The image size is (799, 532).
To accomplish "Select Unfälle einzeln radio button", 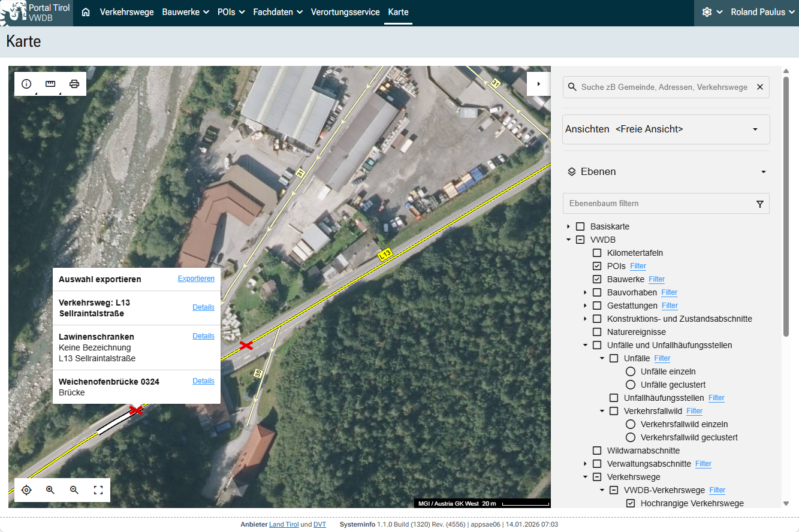I will (x=631, y=371).
